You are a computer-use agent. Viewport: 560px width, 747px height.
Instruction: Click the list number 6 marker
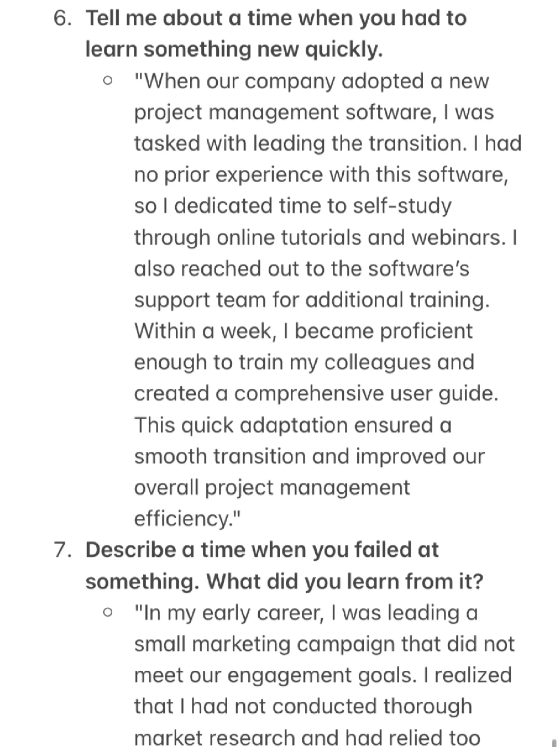[62, 18]
